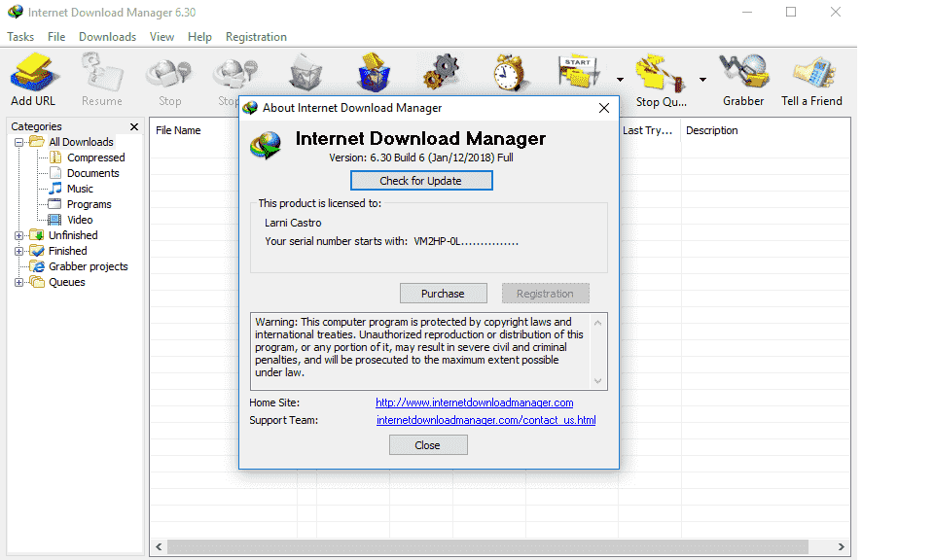934x560 pixels.
Task: Click the Last Try column header
Action: click(649, 130)
